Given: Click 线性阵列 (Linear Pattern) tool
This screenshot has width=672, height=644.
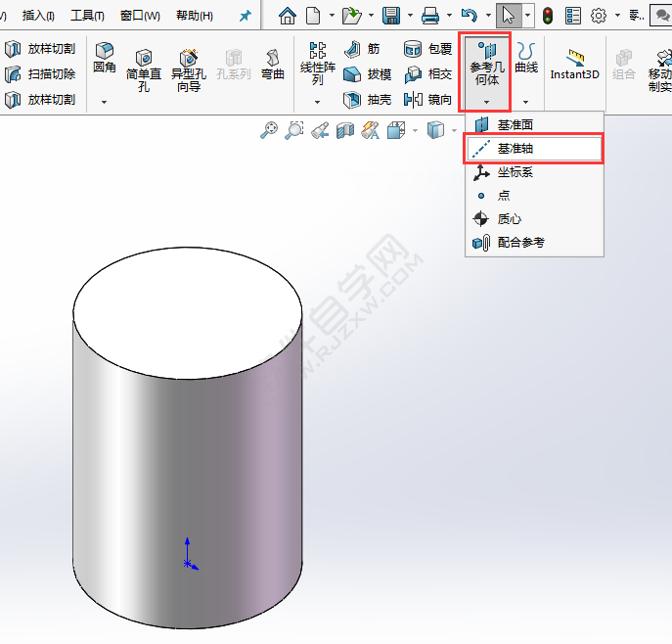Looking at the screenshot, I should 318,64.
